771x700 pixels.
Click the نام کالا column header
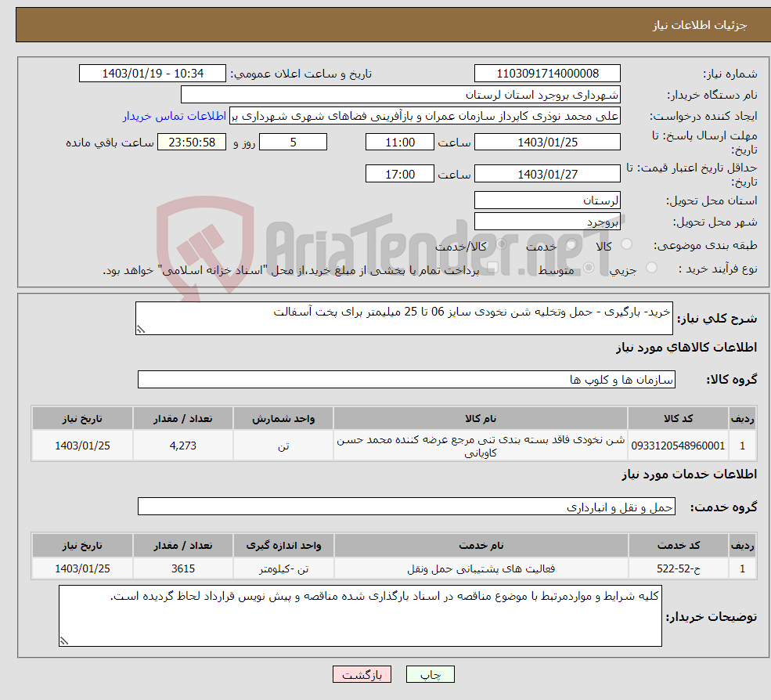pyautogui.click(x=481, y=419)
